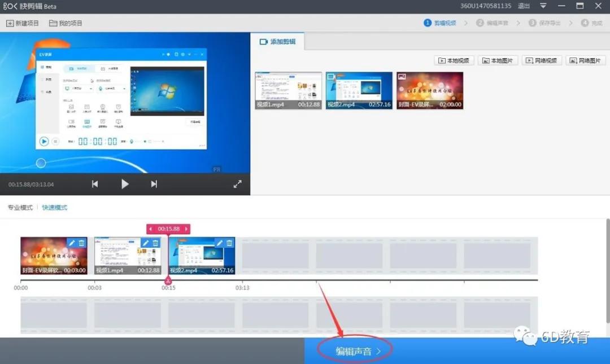Click 网络图片 button

586,61
